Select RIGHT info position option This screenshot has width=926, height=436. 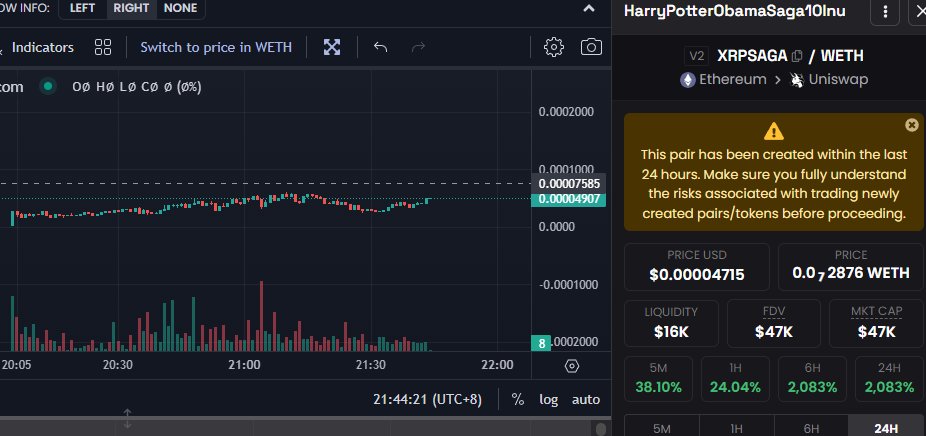tap(131, 8)
